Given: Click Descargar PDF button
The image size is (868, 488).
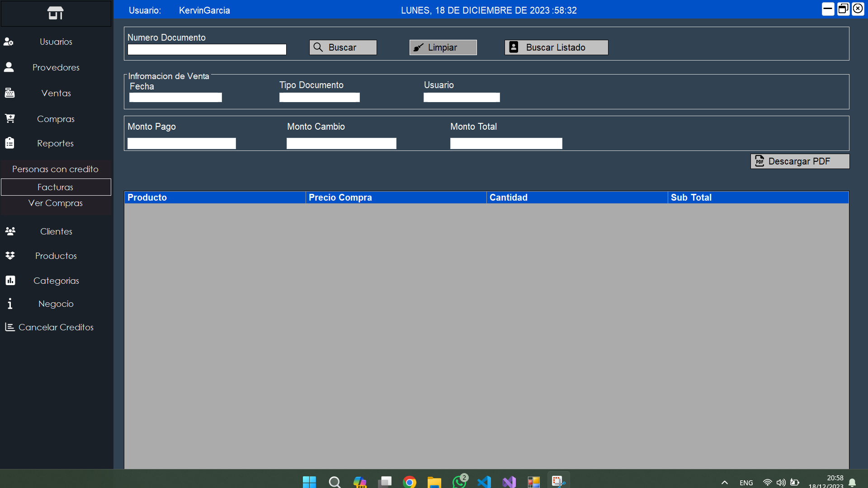Looking at the screenshot, I should coord(799,161).
